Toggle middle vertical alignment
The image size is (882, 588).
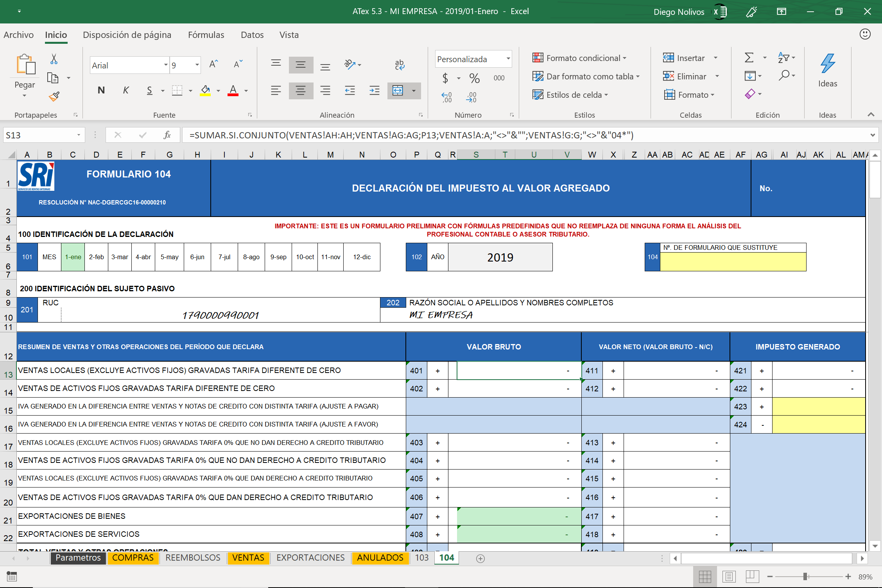tap(301, 65)
